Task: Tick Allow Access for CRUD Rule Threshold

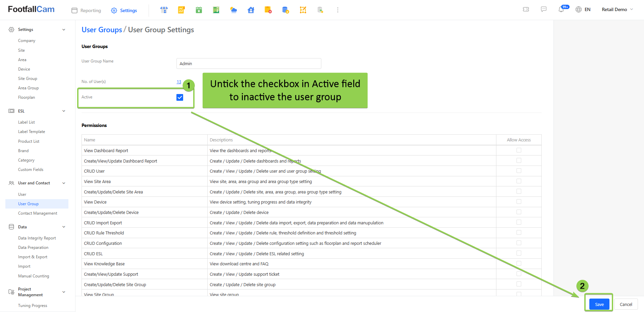Action: (x=519, y=232)
